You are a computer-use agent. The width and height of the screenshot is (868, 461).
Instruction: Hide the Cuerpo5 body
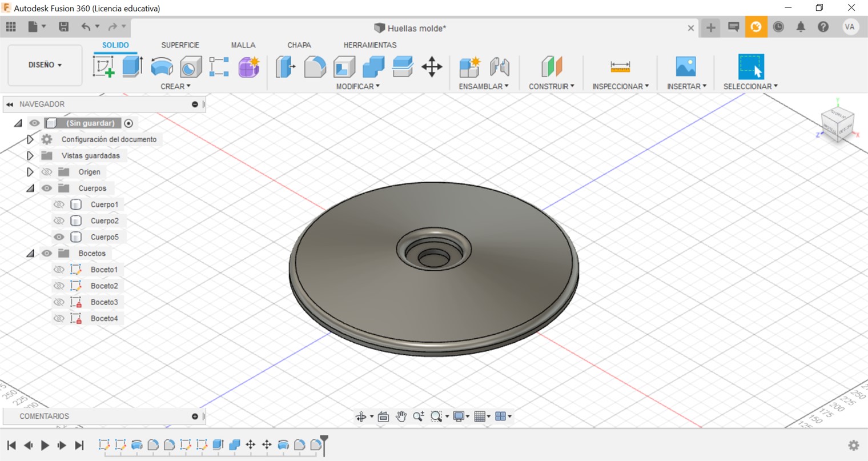(59, 237)
